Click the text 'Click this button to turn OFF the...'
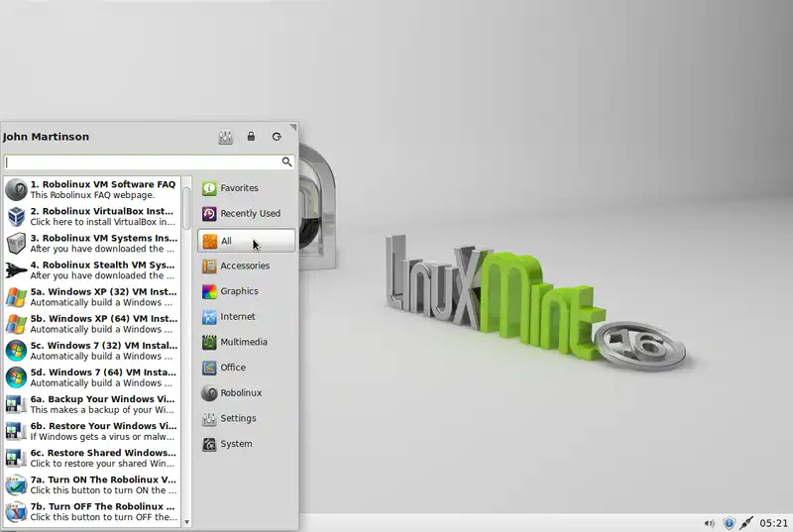 pyautogui.click(x=104, y=517)
